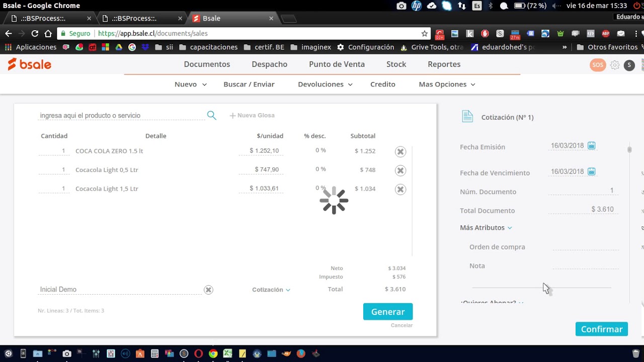Screen dimensions: 644x362
Task: Remove the COCA COLA ZERO 1.5 lt line
Action: tap(400, 152)
